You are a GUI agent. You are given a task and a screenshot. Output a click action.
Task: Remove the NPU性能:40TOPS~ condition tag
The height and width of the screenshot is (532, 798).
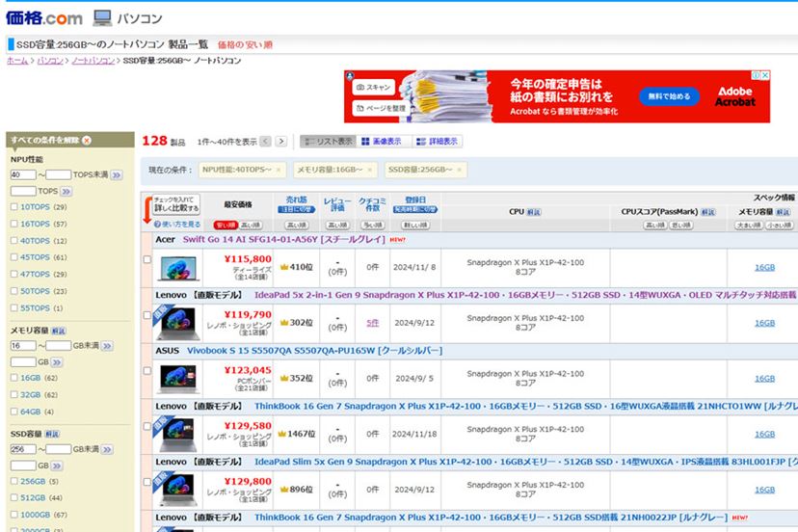tap(279, 170)
